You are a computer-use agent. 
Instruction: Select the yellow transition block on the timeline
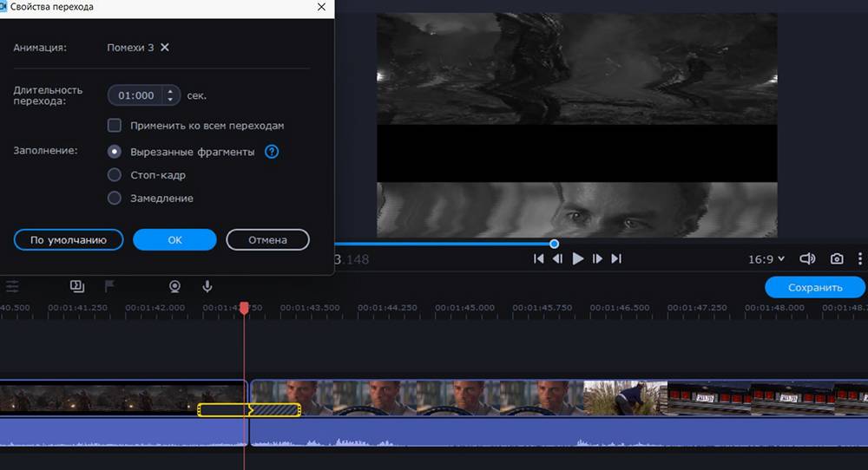(x=249, y=409)
